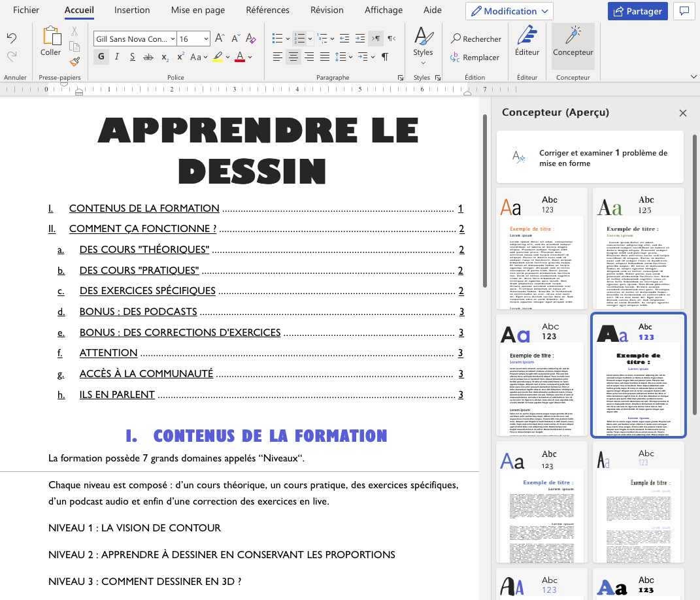Click the subscript x₂ icon
Screen dimensions: 700x600
165,57
